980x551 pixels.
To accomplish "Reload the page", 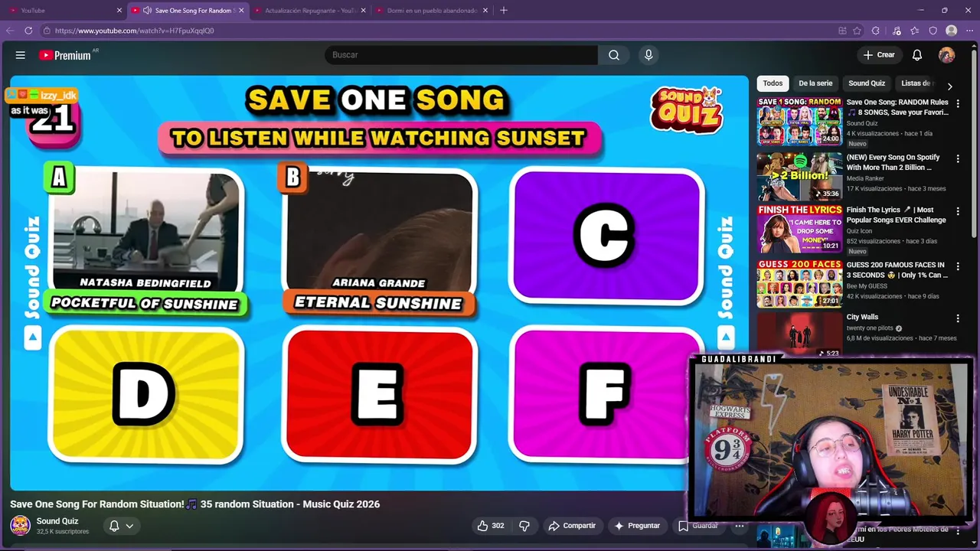I will point(28,31).
